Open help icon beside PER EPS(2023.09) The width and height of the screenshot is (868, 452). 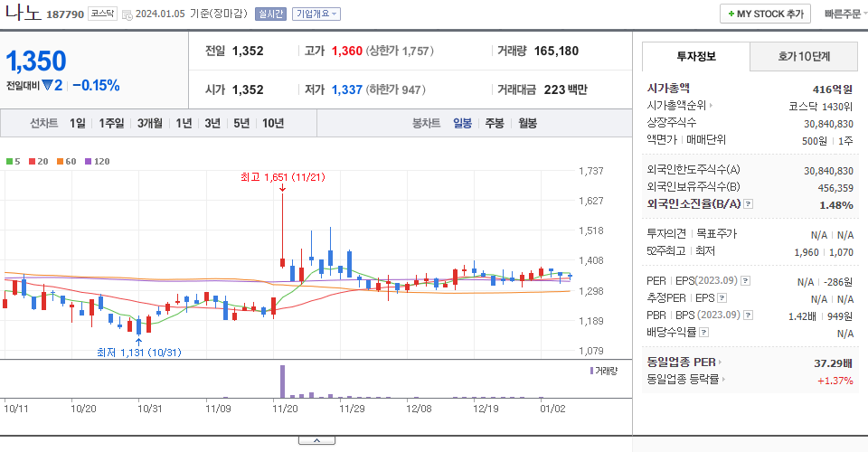coord(745,281)
